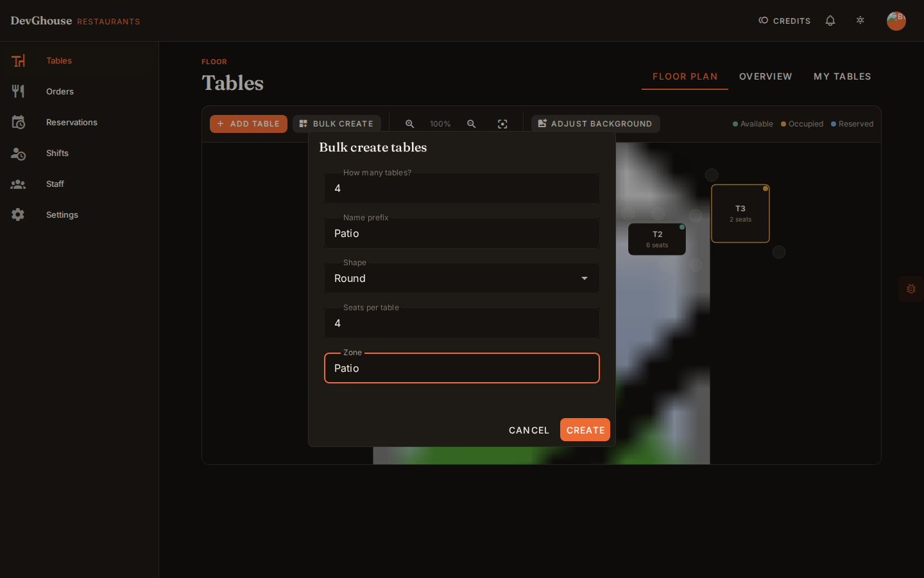This screenshot has height=578, width=924.
Task: Toggle light/dark theme sun icon
Action: click(860, 21)
